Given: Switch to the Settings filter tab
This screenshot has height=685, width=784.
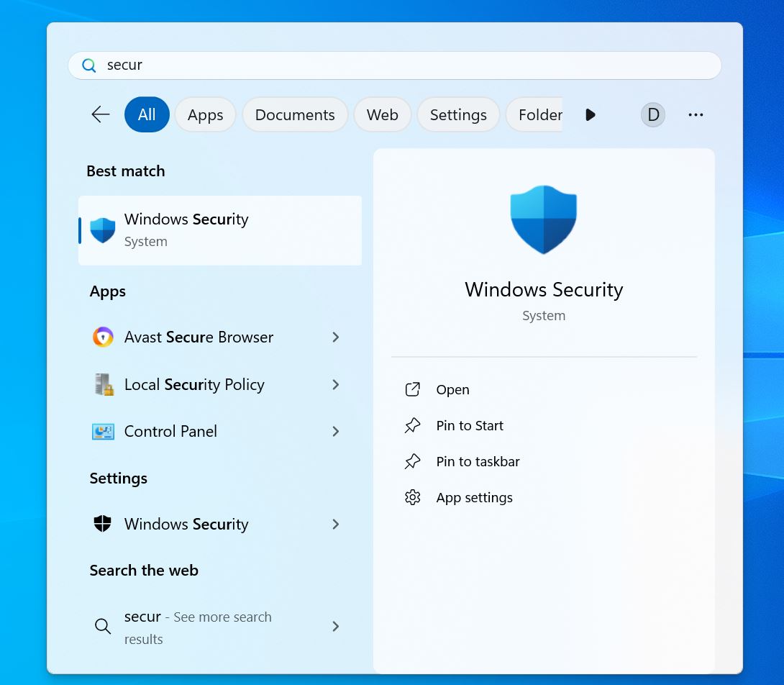Looking at the screenshot, I should pos(458,114).
